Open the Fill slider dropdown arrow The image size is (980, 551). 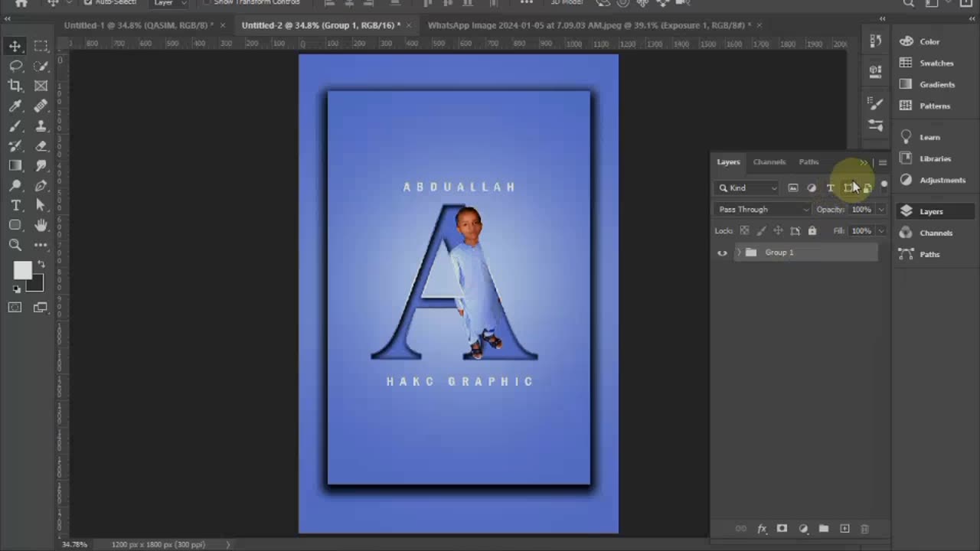[x=881, y=230]
